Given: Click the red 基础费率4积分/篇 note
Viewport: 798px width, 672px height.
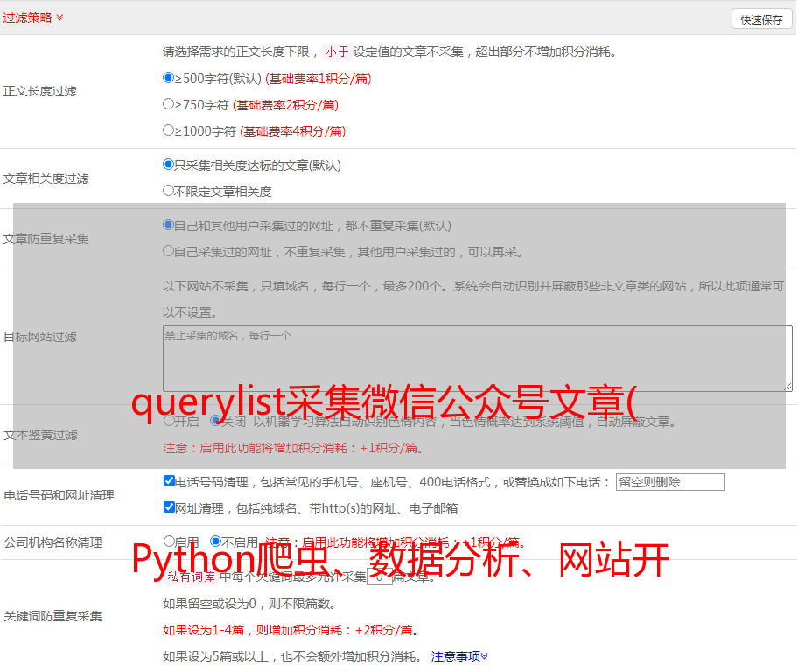Looking at the screenshot, I should point(292,131).
